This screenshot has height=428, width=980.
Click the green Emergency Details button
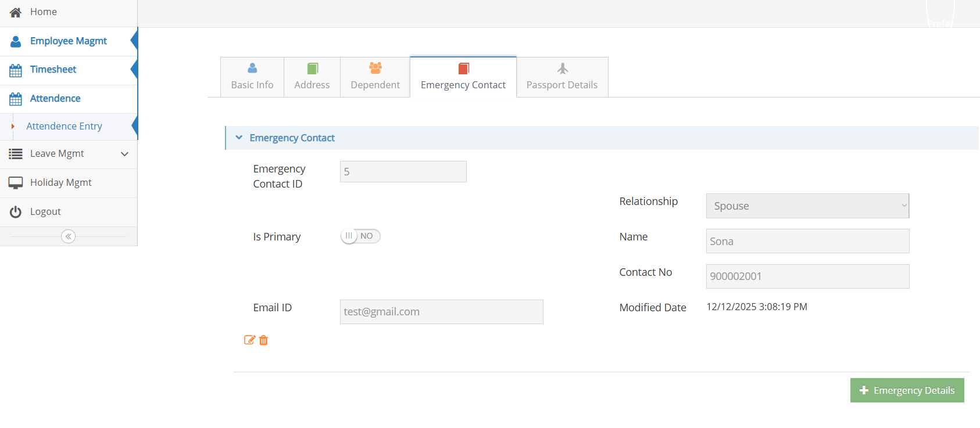907,390
